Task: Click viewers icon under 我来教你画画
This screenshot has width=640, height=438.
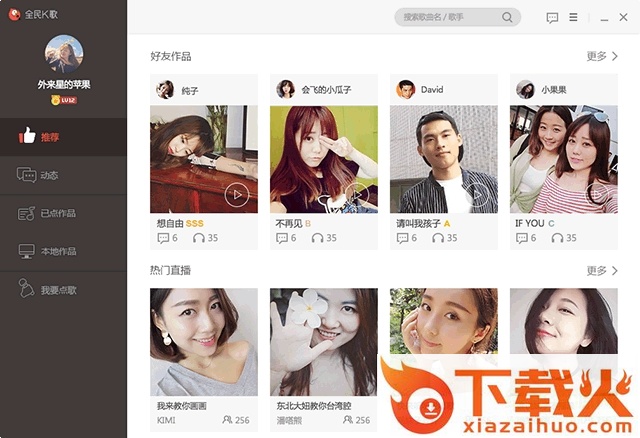Action: pos(227,420)
